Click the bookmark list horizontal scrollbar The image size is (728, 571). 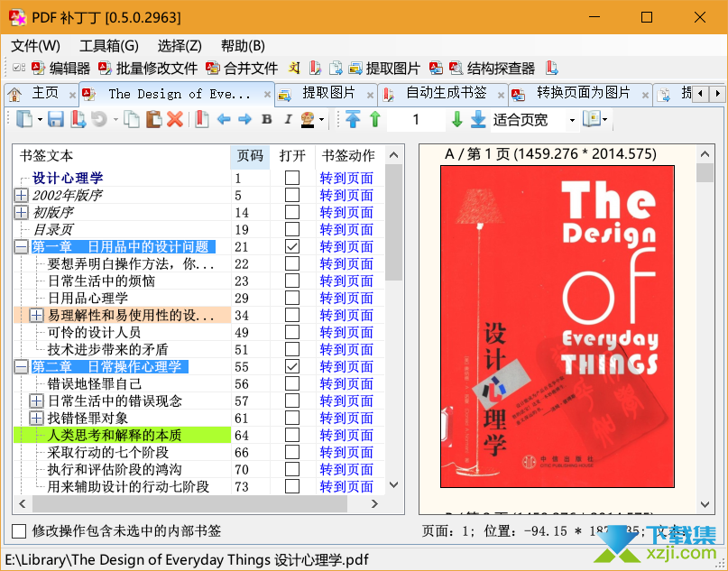(x=189, y=503)
